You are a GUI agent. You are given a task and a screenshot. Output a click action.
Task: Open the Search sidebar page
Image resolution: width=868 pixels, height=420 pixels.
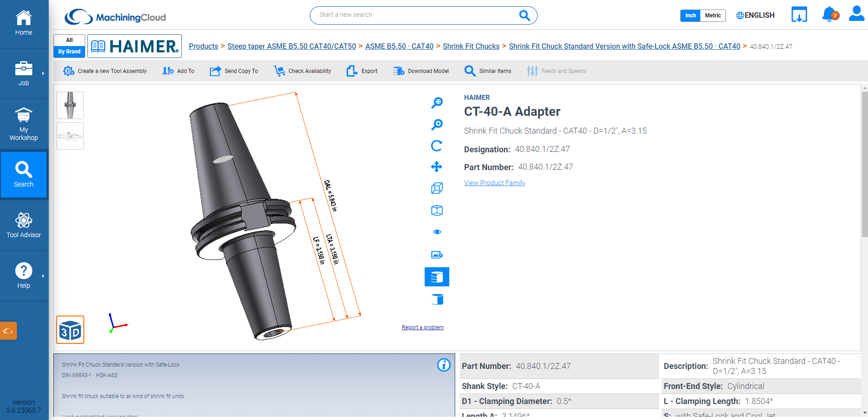pos(24,175)
